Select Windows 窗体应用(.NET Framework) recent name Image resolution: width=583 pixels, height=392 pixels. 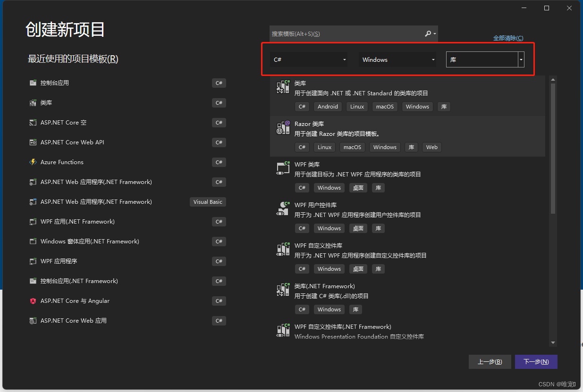click(90, 242)
